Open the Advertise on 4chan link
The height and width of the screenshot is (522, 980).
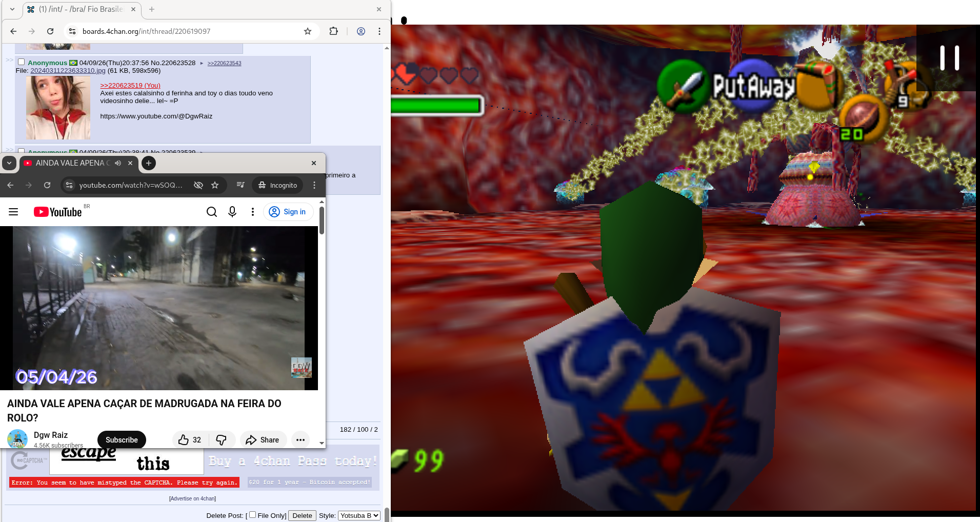click(193, 498)
